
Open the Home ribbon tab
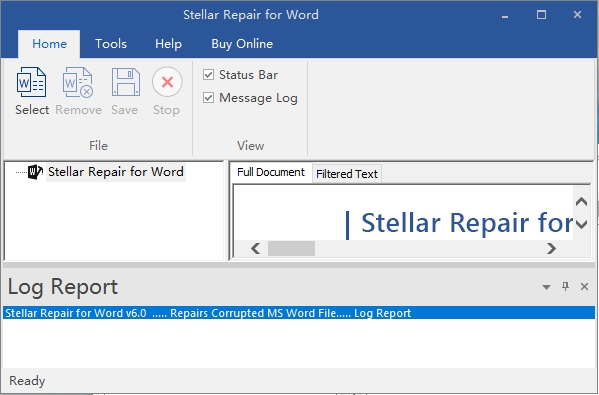pyautogui.click(x=49, y=44)
